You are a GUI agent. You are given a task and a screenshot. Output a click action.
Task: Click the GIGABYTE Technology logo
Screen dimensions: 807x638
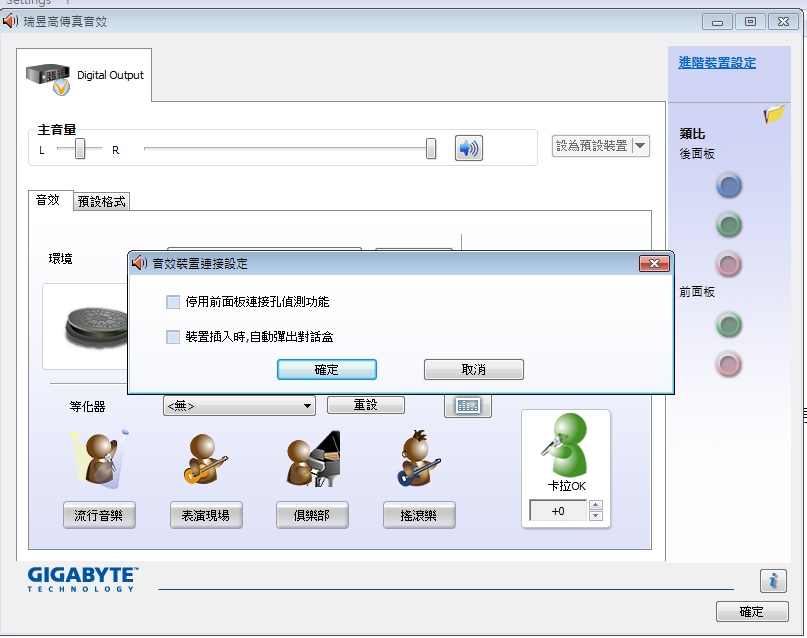83,579
